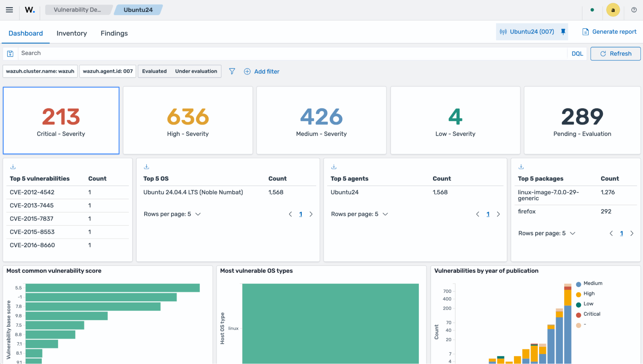The width and height of the screenshot is (643, 364).
Task: Click the Wazuh logo home icon
Action: point(30,10)
